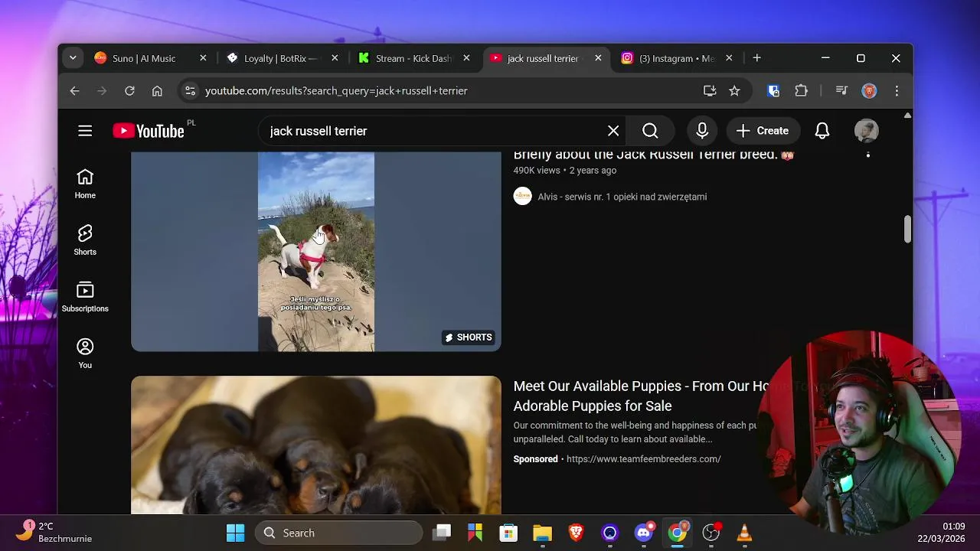Reload the YouTube page
980x551 pixels.
coord(129,90)
